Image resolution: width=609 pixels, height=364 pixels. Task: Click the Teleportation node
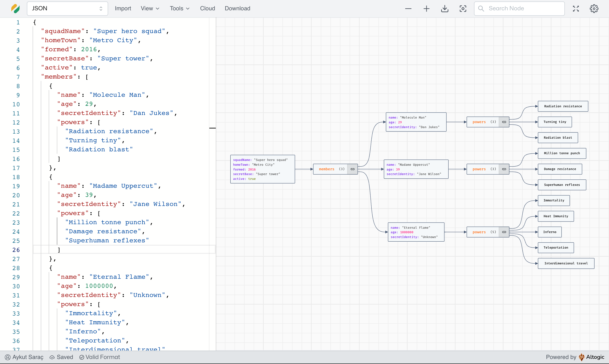556,247
